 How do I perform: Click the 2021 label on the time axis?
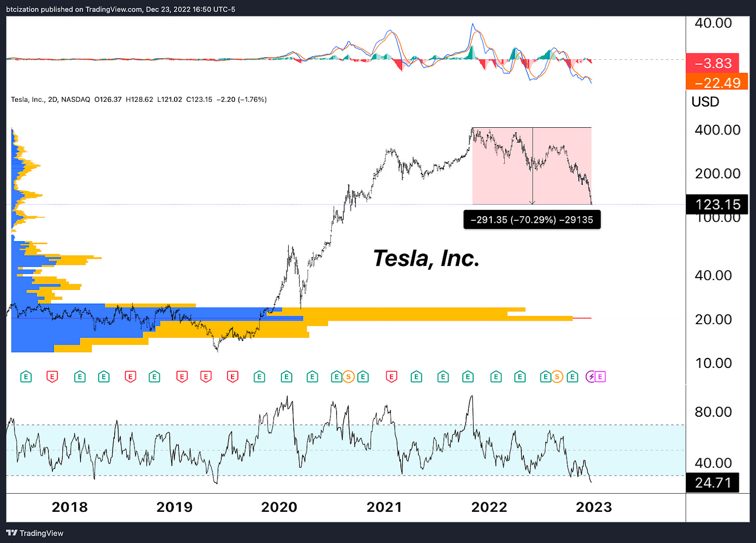click(384, 507)
